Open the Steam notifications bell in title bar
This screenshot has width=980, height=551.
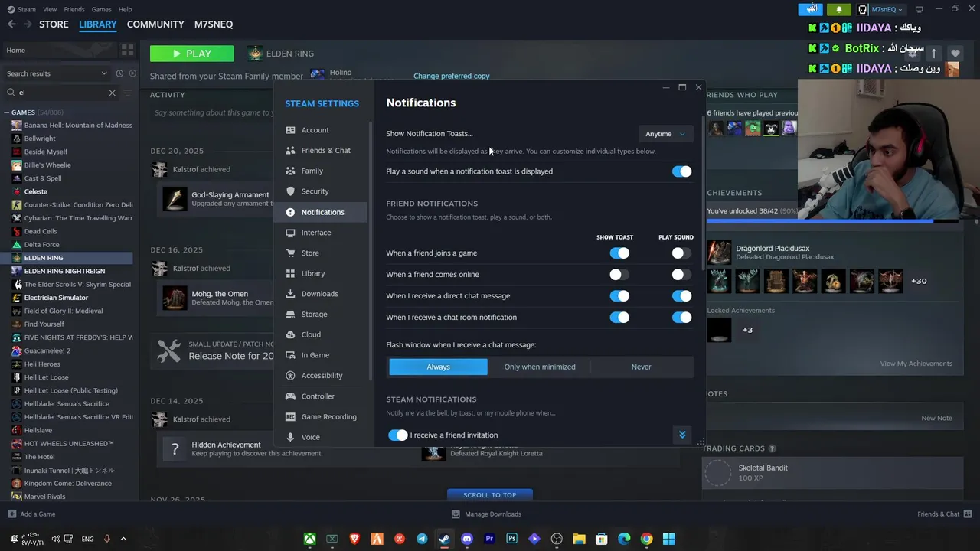pyautogui.click(x=839, y=9)
